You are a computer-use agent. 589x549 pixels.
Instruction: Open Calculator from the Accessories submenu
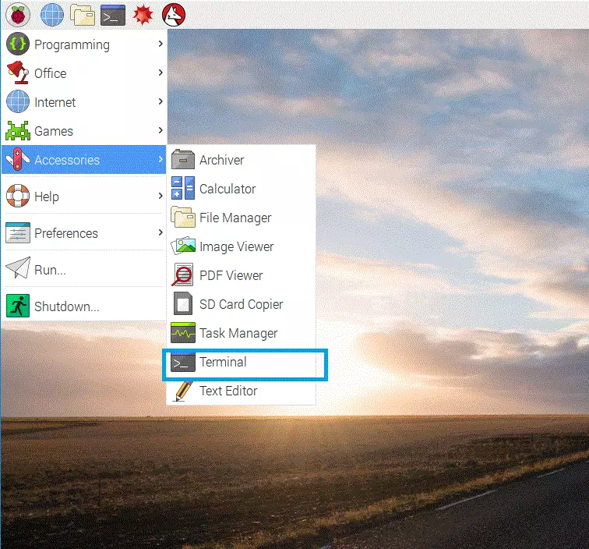point(241,189)
